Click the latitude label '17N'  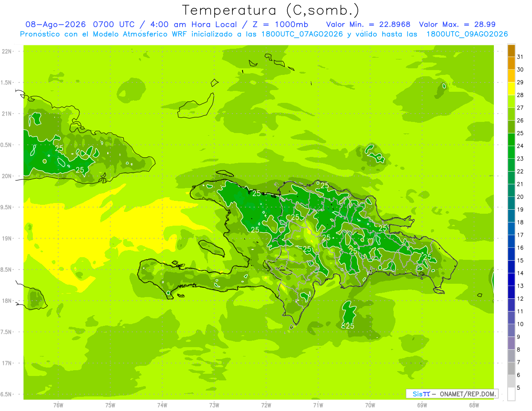(x=7, y=364)
